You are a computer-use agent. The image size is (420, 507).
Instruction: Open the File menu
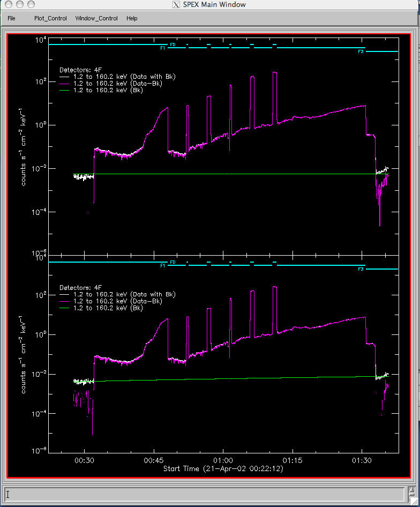(x=11, y=18)
